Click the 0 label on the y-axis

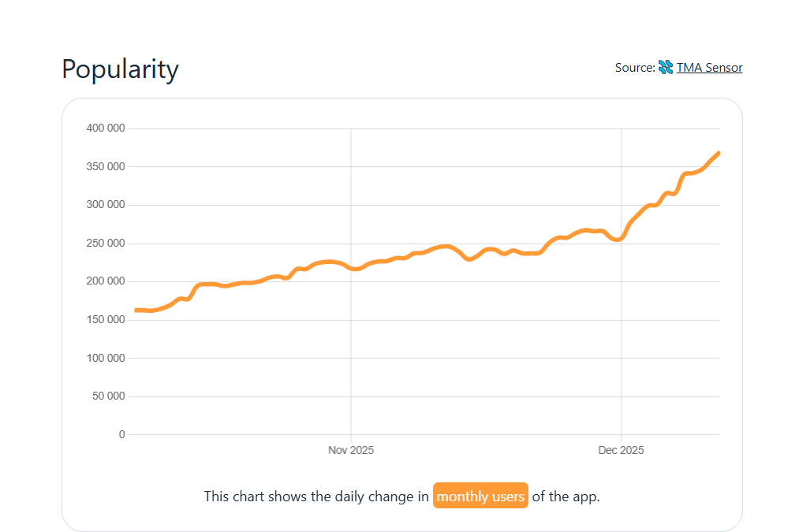(121, 435)
